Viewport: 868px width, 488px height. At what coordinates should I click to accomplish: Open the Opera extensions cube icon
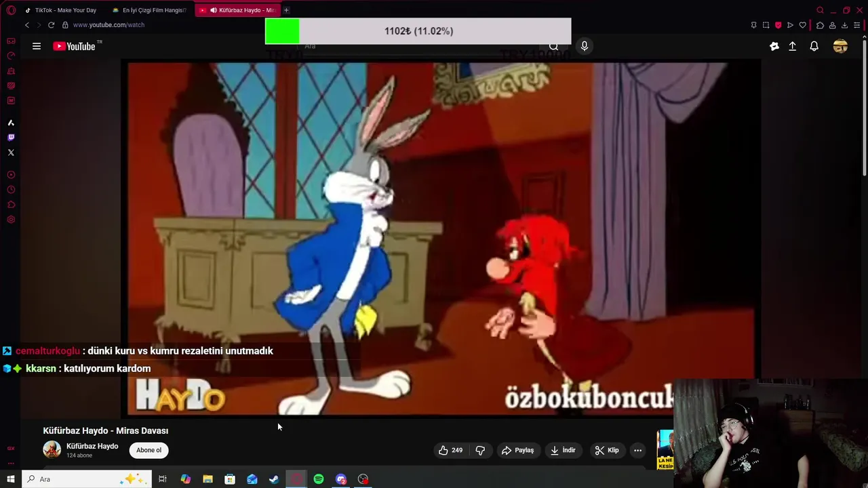click(820, 25)
